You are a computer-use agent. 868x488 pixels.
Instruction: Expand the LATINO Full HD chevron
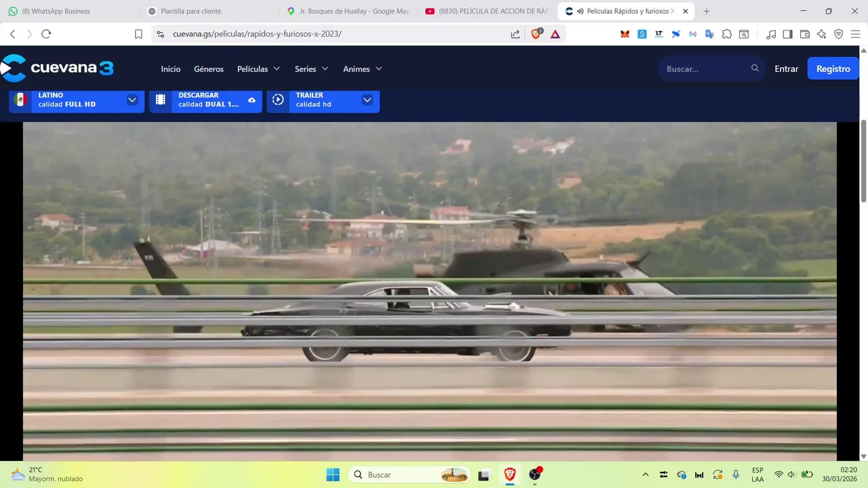[x=132, y=100]
